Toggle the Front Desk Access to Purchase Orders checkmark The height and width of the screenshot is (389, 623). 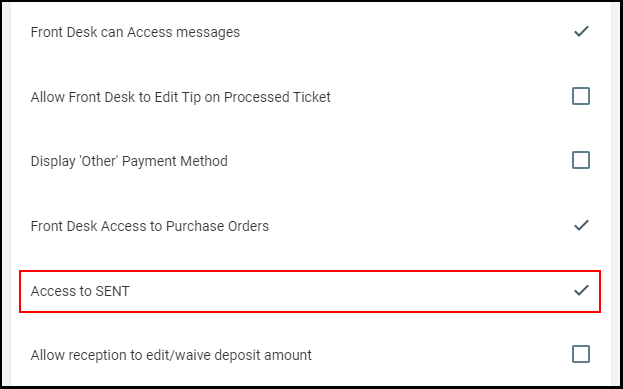point(581,225)
